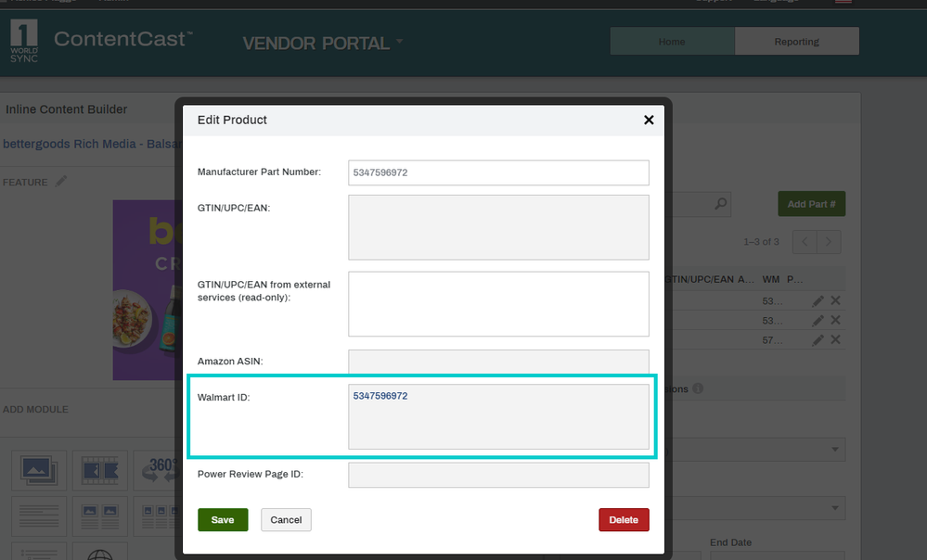Remove the third part row with X icon
This screenshot has width=927, height=560.
pos(835,339)
